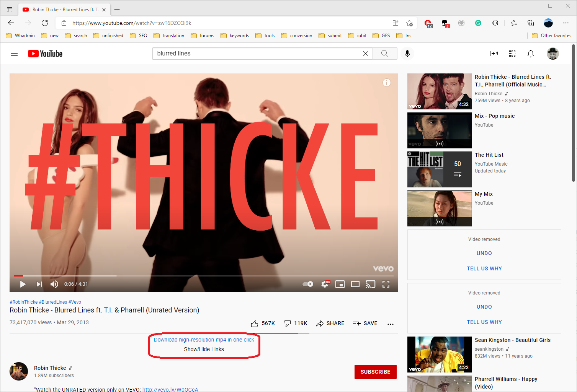
Task: Enter fullscreen mode in player
Action: (386, 284)
